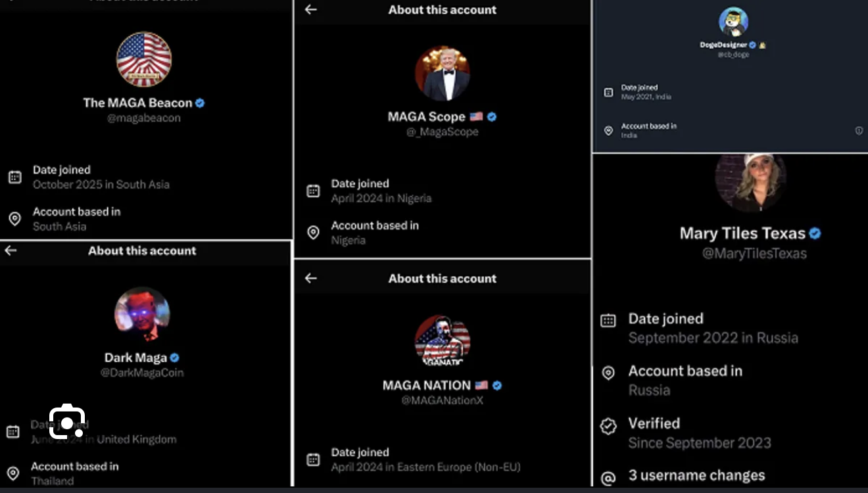Click location pin icon next to Russia
The width and height of the screenshot is (868, 493).
click(x=608, y=373)
